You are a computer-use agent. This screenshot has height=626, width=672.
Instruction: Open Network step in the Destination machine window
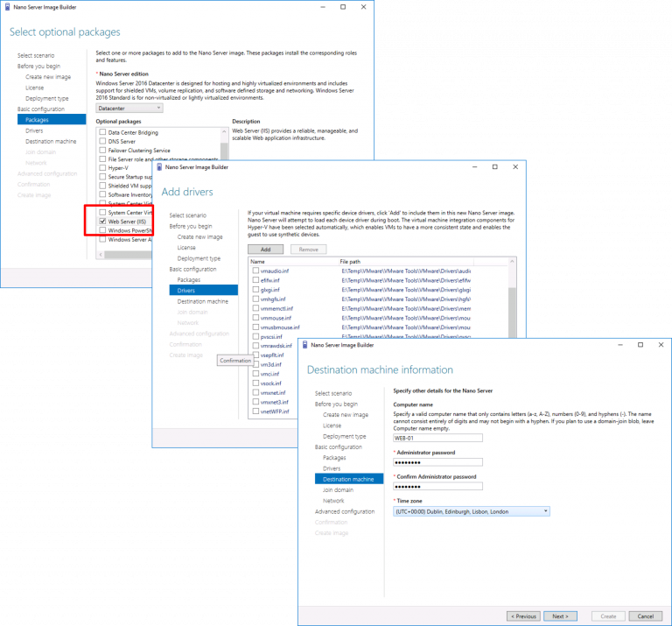tap(333, 501)
